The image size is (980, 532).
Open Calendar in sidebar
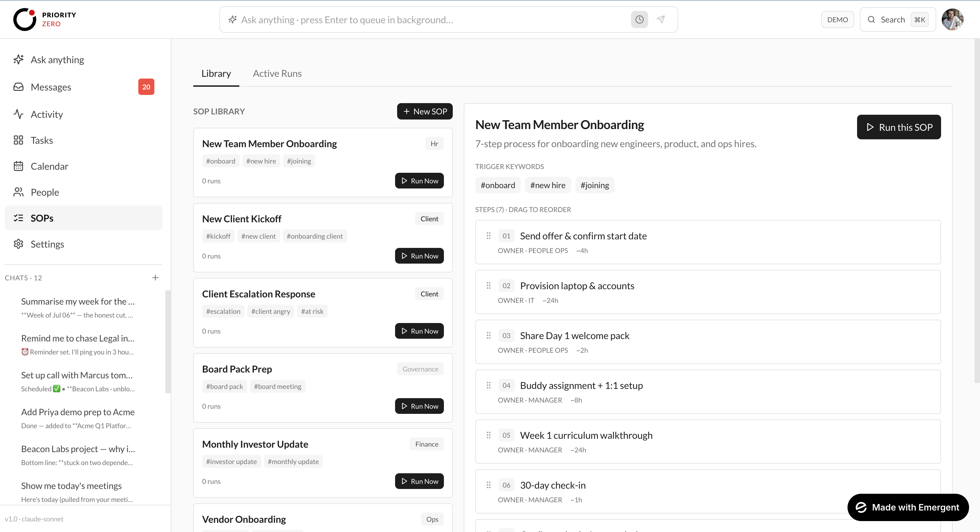(84, 166)
